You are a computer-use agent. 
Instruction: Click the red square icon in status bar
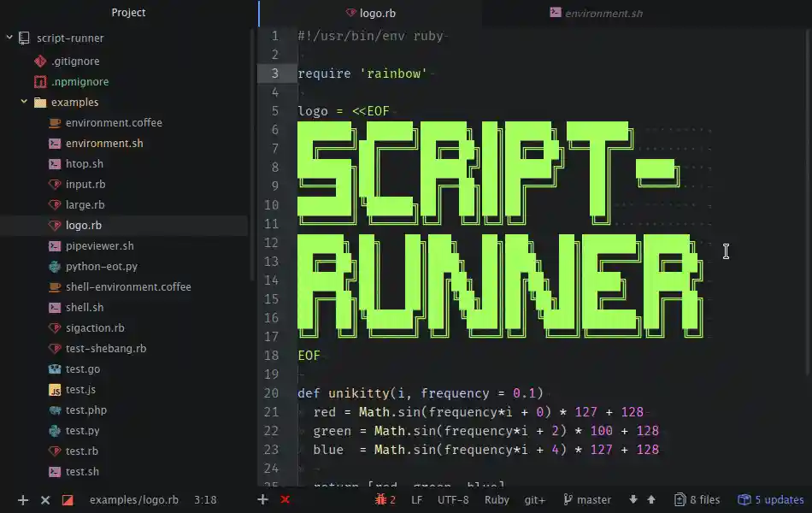click(x=68, y=499)
